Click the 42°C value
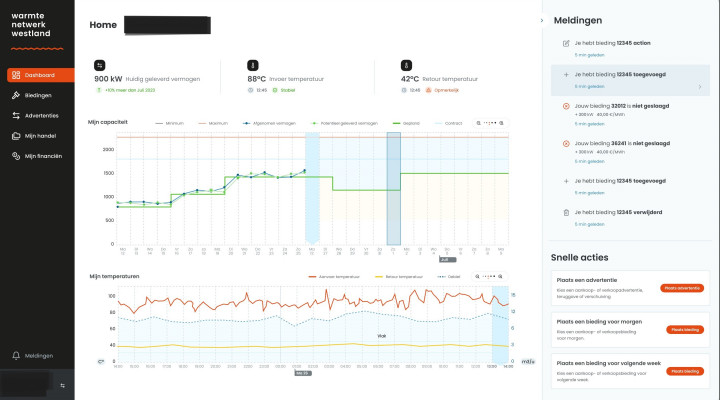Screen dimensions: 720x400 tap(410, 79)
